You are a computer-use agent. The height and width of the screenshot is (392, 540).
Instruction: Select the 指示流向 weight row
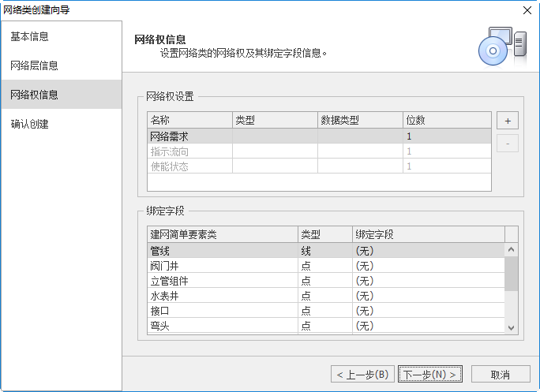tap(189, 151)
